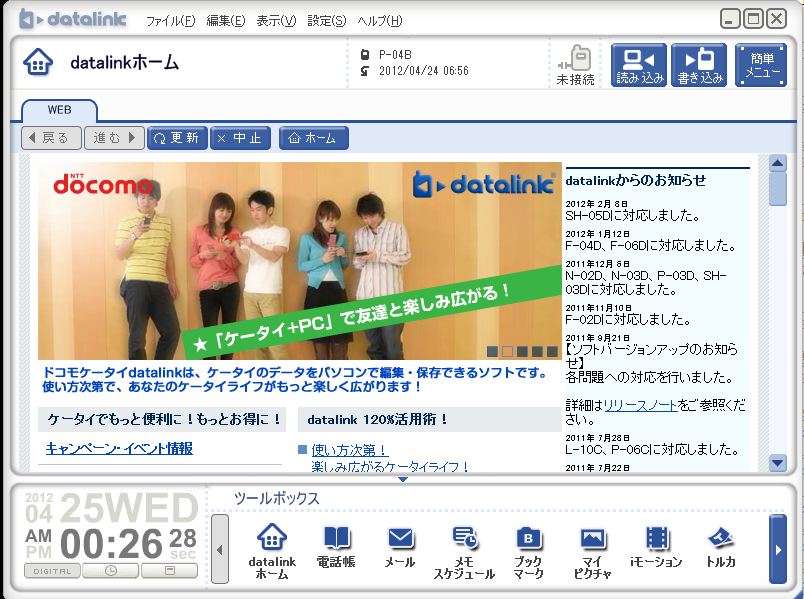804x599 pixels.
Task: Click the news date "2011年11月10日"
Action: (x=598, y=308)
